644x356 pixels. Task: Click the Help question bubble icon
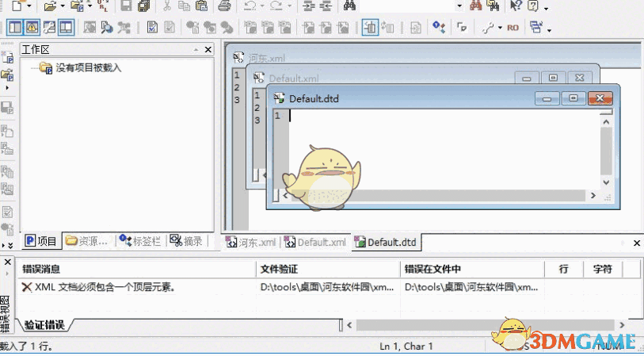coord(533,6)
